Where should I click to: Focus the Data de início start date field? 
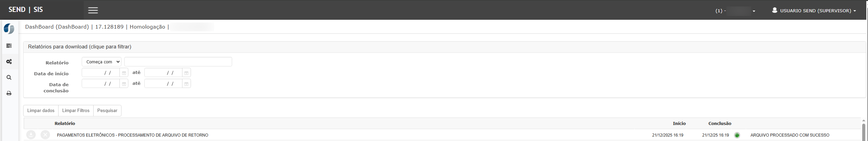101,73
